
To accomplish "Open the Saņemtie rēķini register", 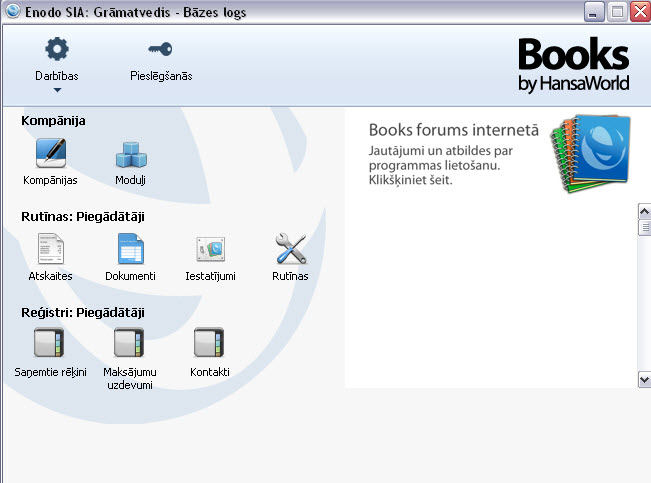I will [x=49, y=343].
